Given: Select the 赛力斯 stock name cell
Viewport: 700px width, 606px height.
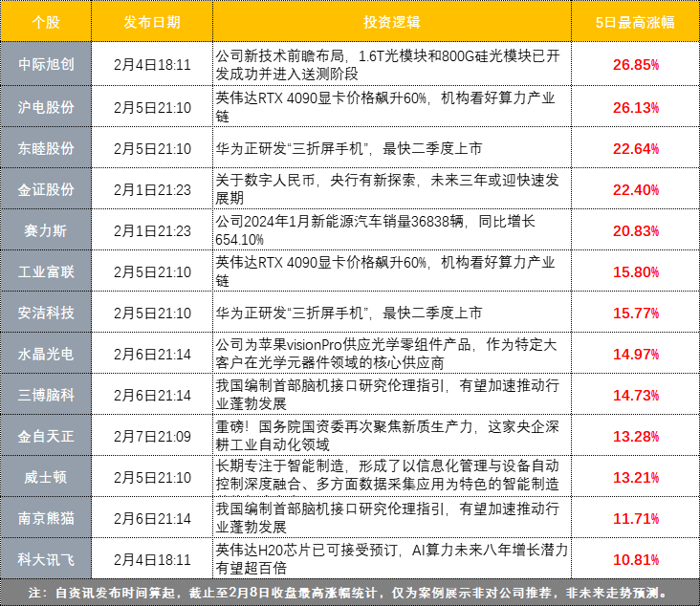Looking at the screenshot, I should click(46, 230).
